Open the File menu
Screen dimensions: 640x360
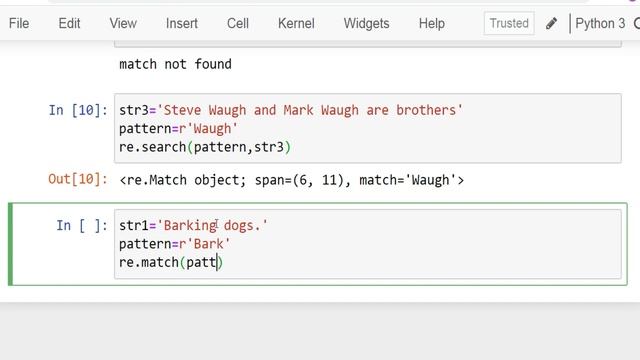[19, 23]
